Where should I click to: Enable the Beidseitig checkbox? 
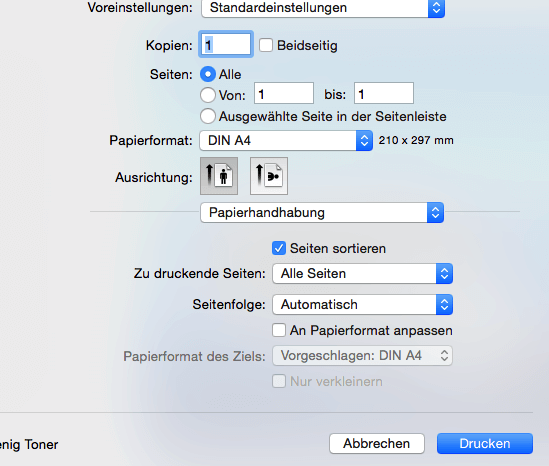click(x=266, y=45)
